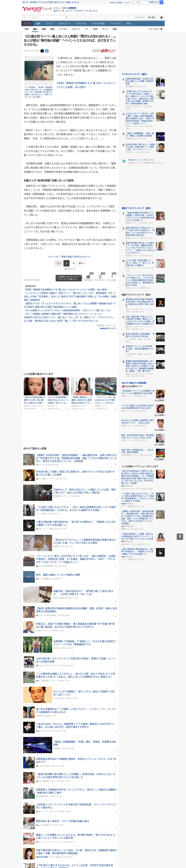The height and width of the screenshot is (868, 186).
Task: Dismiss the うずくまる永野芽郁 recommended card
Action: click(x=68, y=409)
